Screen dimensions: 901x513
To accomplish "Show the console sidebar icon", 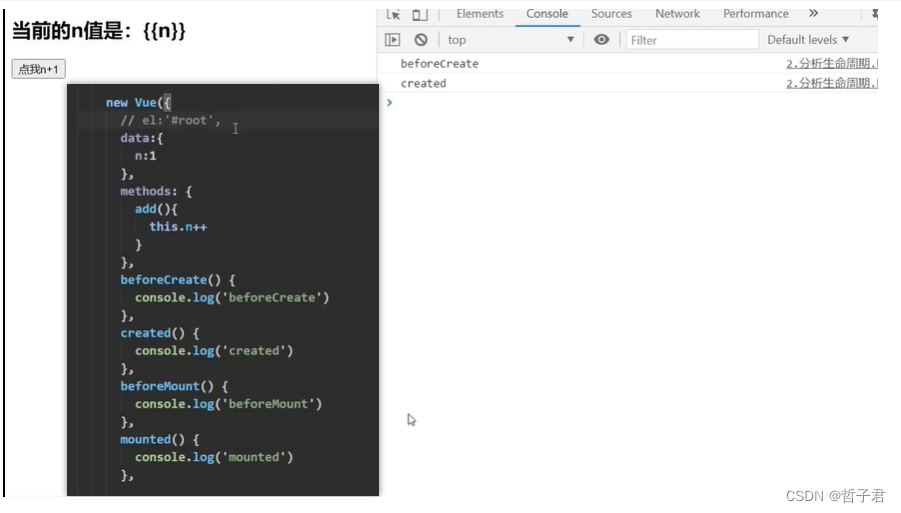I will point(392,40).
